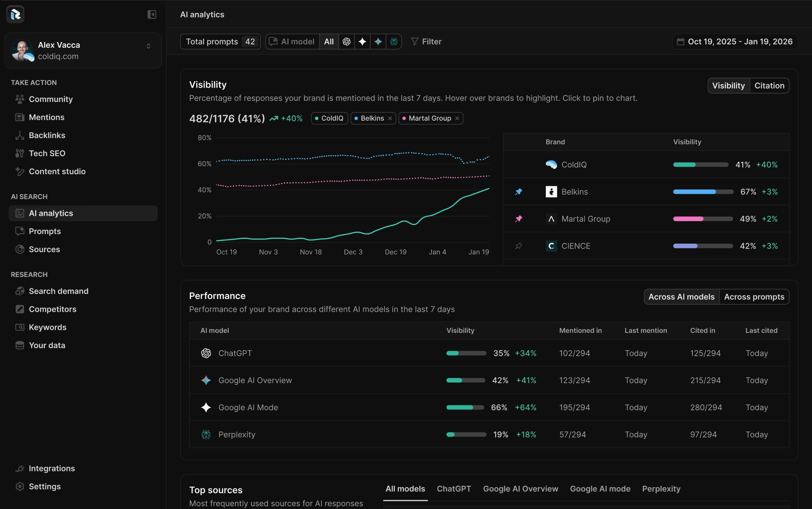Click the calendar icon in date range

pyautogui.click(x=681, y=42)
